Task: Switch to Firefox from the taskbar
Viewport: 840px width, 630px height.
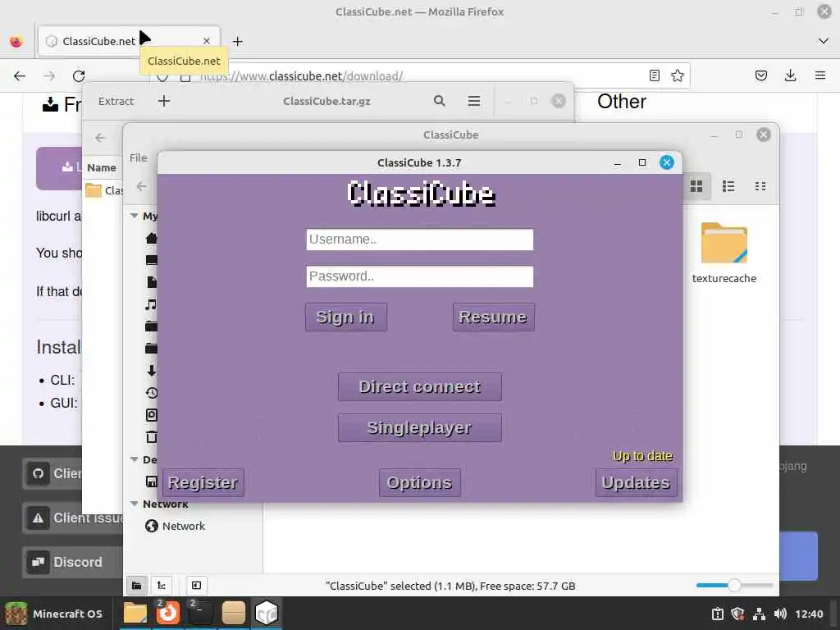Action: pyautogui.click(x=167, y=613)
